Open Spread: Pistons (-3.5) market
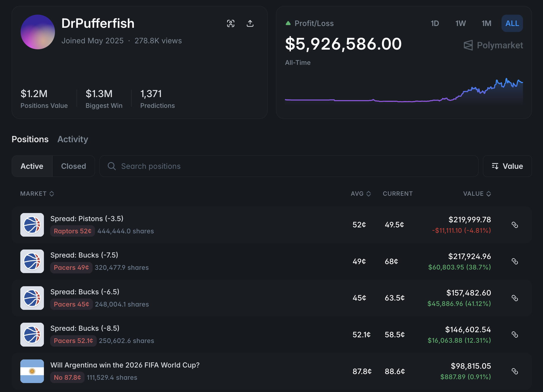 (x=87, y=219)
